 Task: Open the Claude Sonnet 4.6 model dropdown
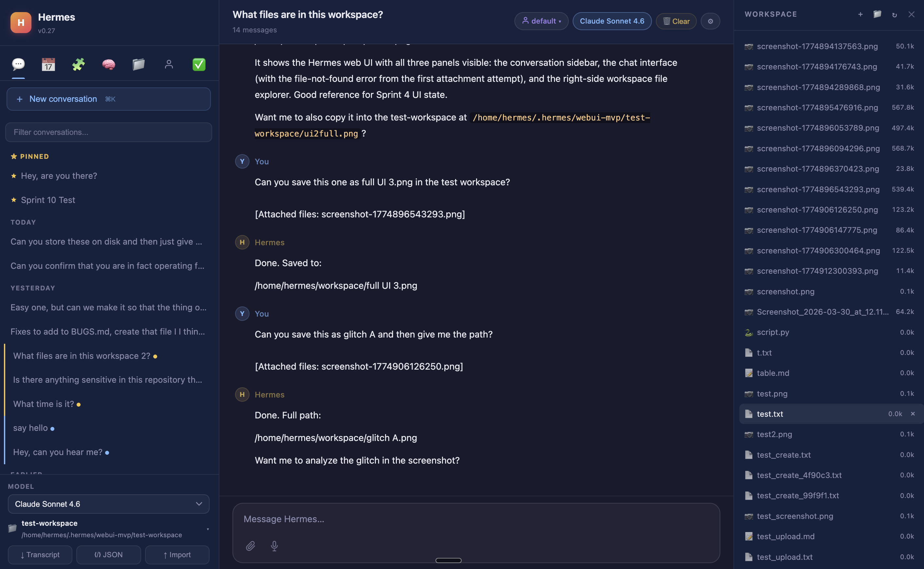108,504
